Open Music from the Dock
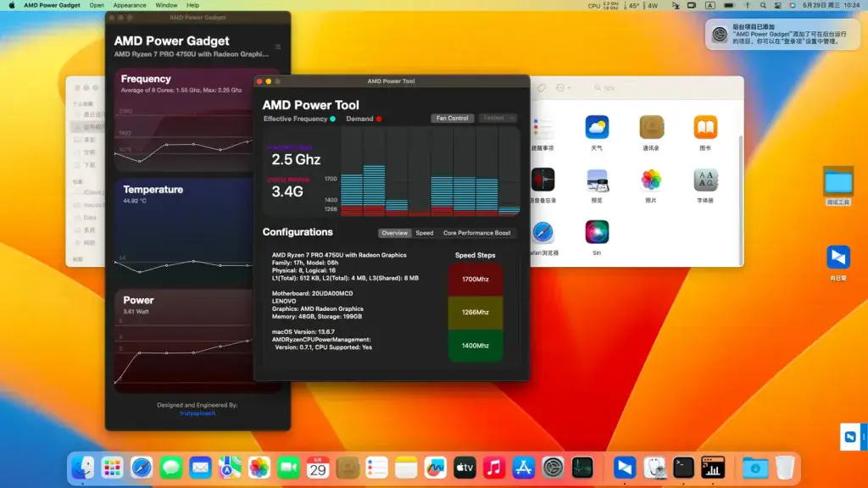The height and width of the screenshot is (488, 868). tap(494, 468)
